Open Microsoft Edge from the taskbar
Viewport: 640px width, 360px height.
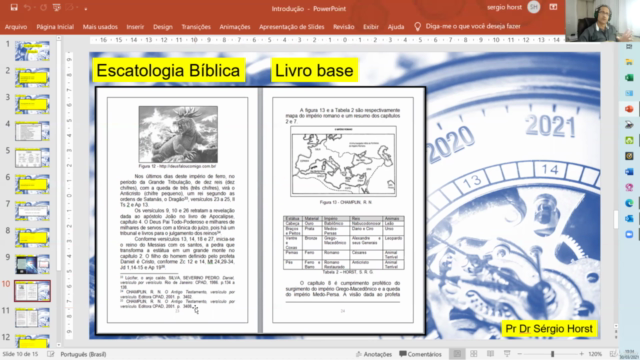629,203
